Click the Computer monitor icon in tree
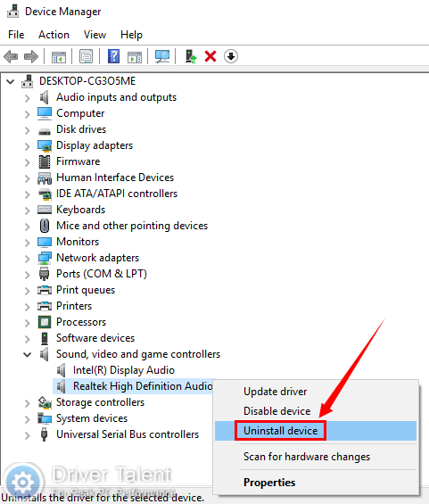Screen dimensions: 429x504 pyautogui.click(x=45, y=113)
